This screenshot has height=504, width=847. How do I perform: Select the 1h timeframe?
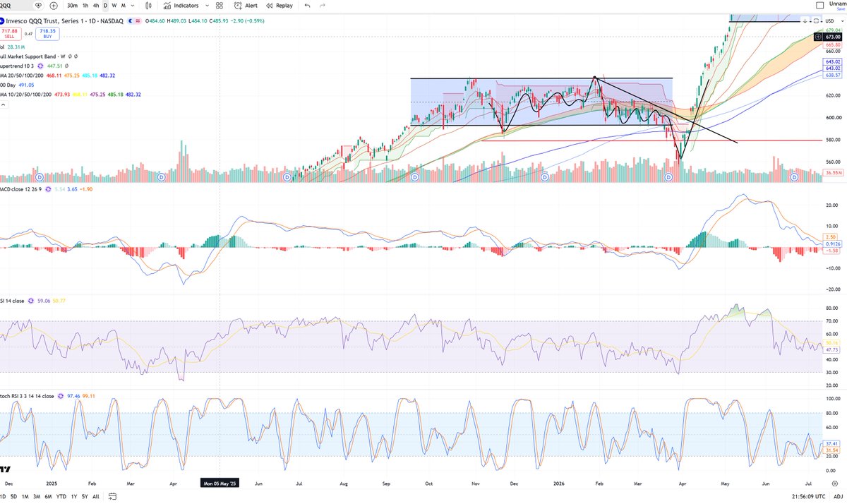(85, 6)
